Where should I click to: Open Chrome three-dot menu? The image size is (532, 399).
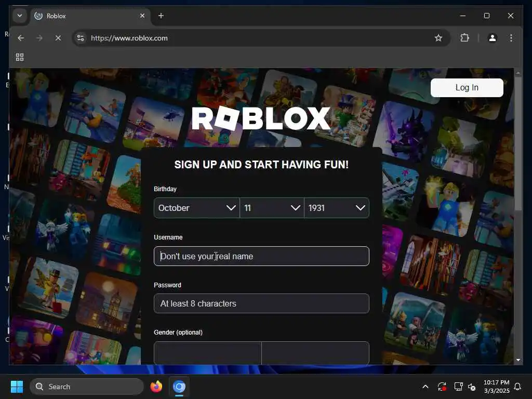[511, 38]
